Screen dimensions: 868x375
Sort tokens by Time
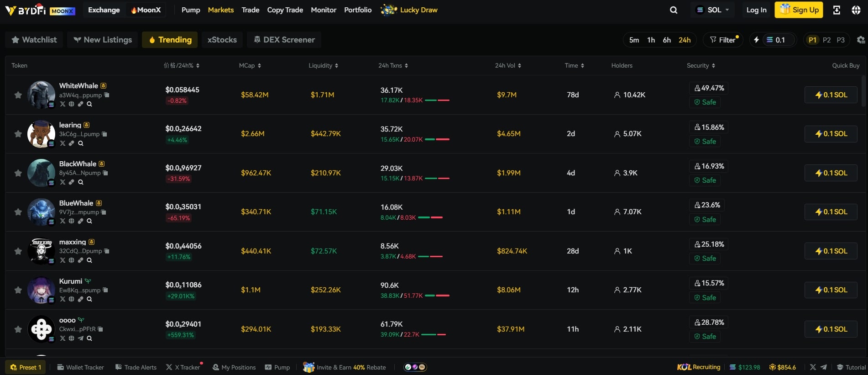click(x=574, y=65)
